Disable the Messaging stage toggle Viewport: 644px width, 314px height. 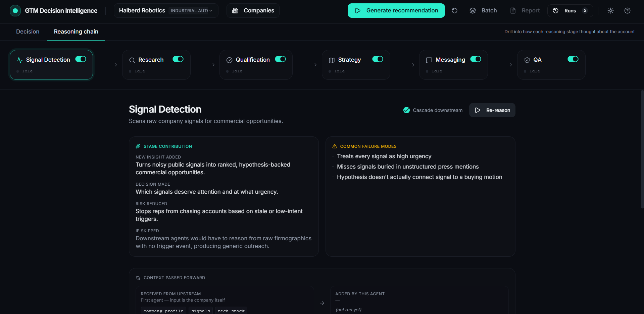pos(476,59)
